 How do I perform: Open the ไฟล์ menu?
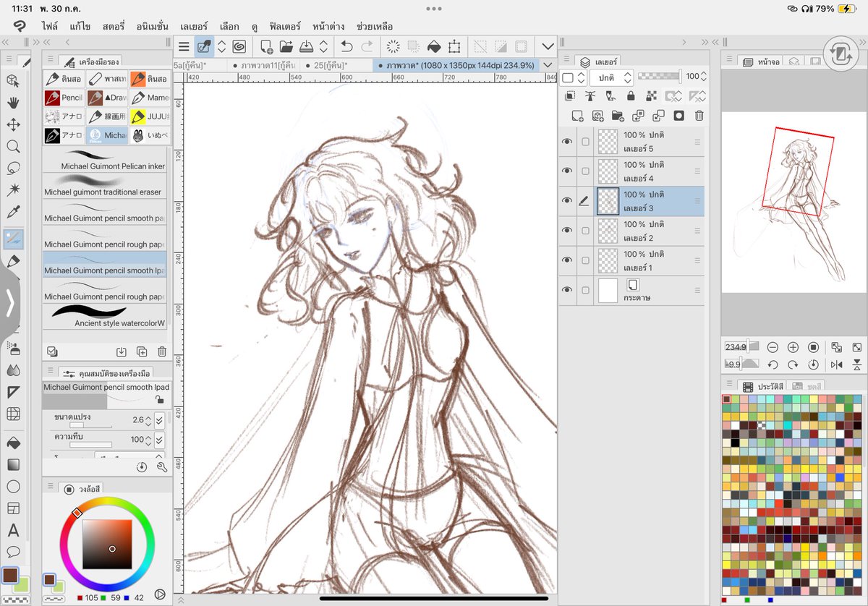coord(50,26)
